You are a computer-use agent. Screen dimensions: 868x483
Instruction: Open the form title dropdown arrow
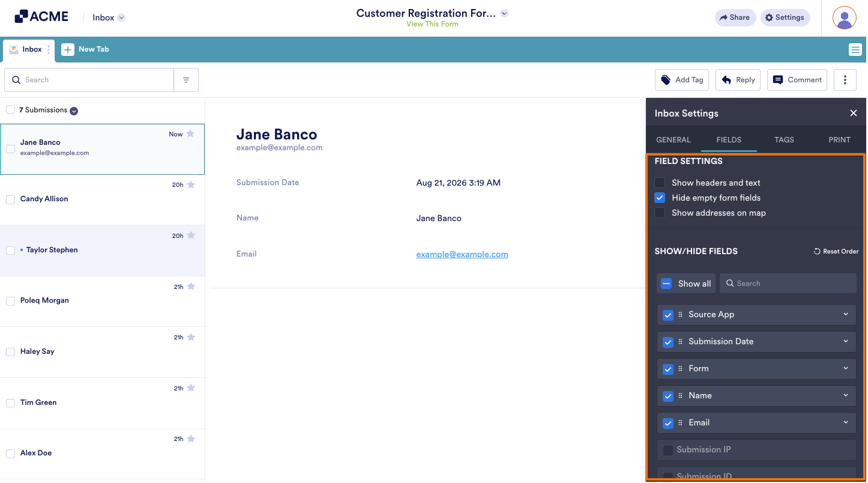[504, 13]
